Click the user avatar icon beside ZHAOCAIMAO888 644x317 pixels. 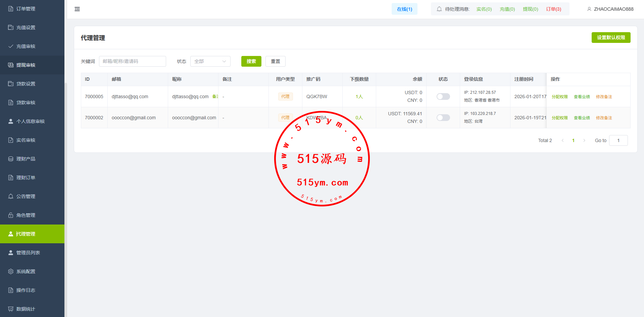click(x=589, y=9)
